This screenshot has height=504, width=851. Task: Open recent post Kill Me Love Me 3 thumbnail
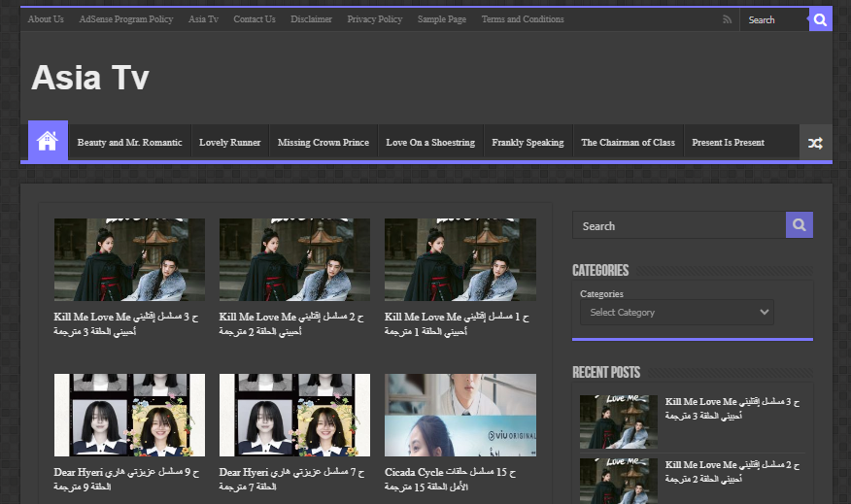618,421
